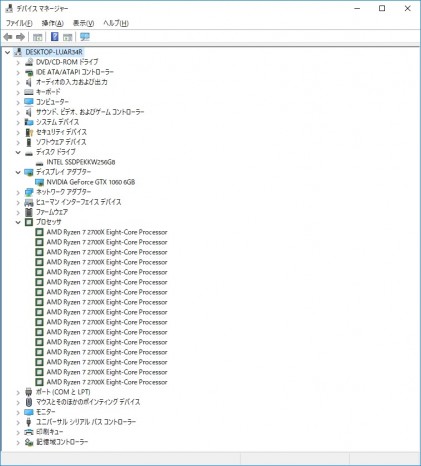Click the audio input/output speaker icon

point(29,82)
